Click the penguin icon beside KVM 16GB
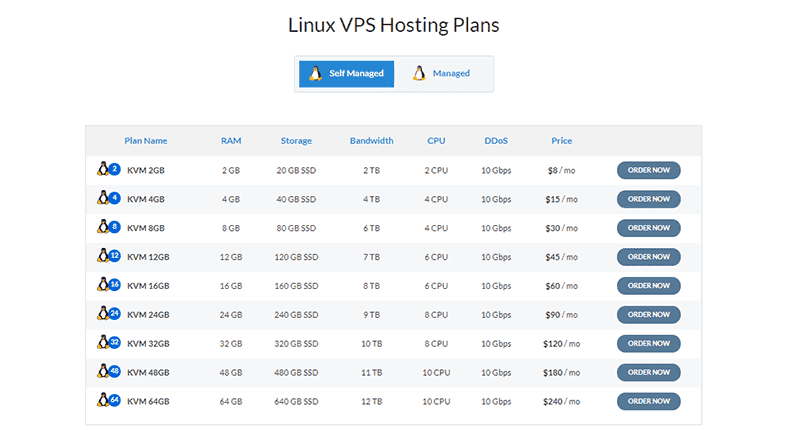 [x=103, y=285]
